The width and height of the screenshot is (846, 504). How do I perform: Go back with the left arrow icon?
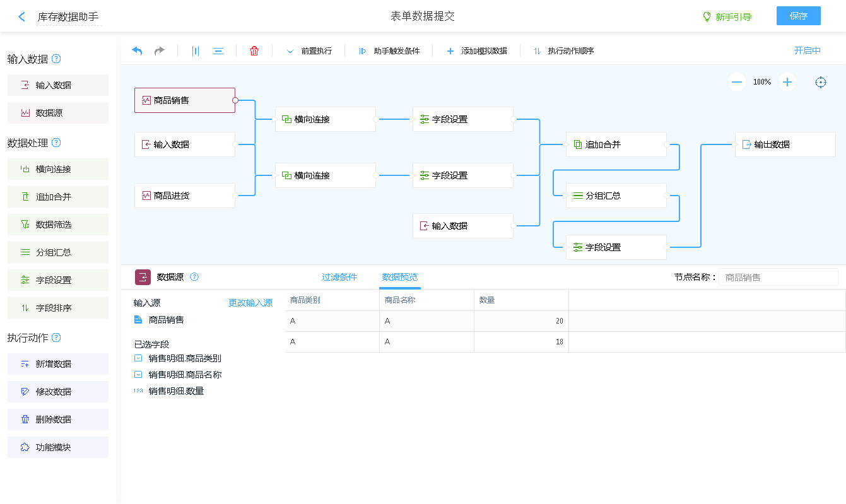(x=22, y=17)
